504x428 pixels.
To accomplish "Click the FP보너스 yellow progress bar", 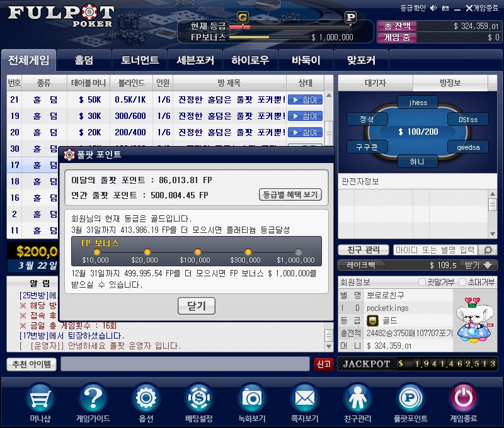I will point(270,37).
